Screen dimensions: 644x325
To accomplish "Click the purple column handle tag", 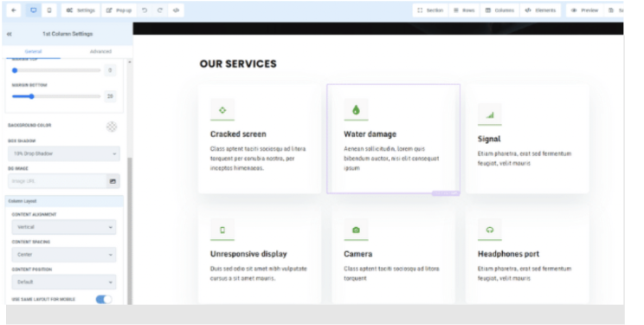I will click(446, 193).
